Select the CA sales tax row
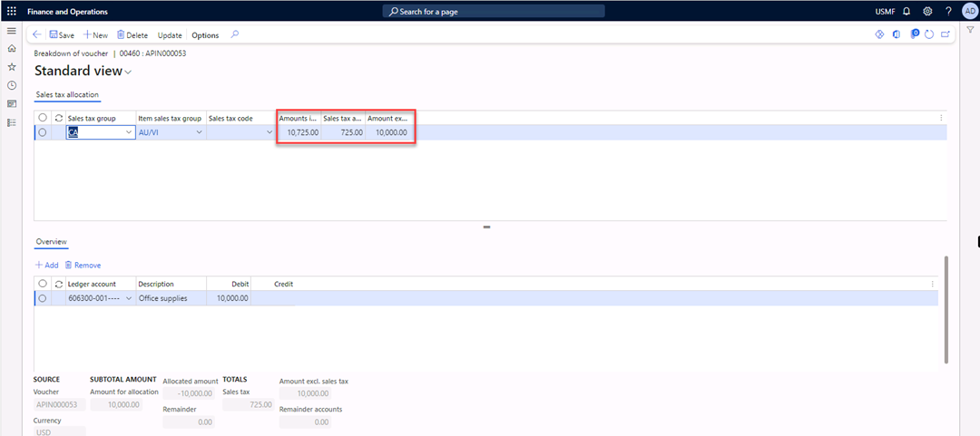 click(x=43, y=132)
